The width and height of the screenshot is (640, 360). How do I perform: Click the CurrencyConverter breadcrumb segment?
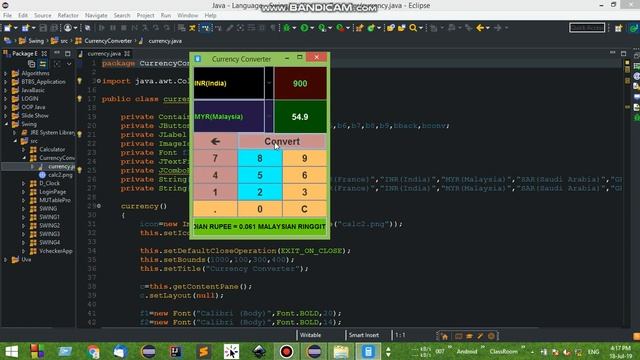108,41
